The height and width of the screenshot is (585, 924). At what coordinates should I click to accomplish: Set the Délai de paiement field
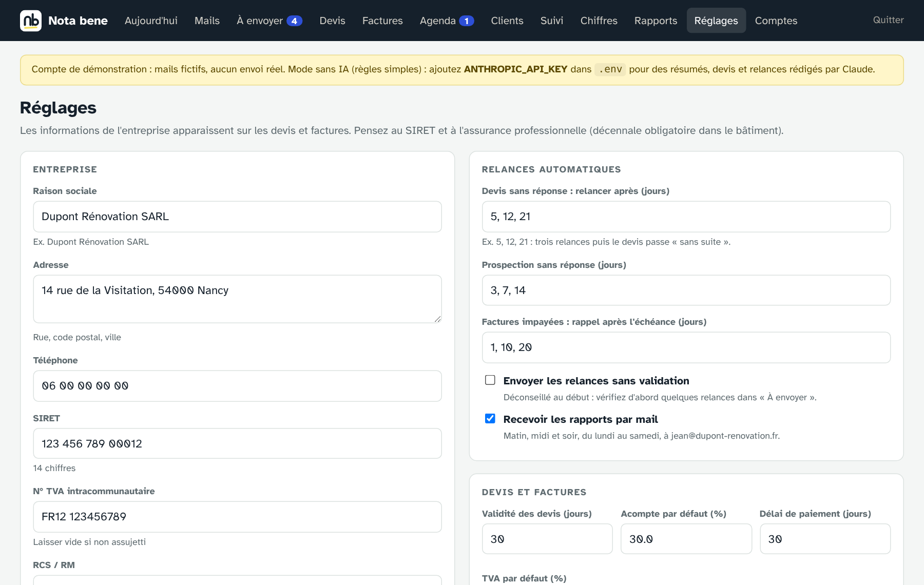(x=825, y=539)
